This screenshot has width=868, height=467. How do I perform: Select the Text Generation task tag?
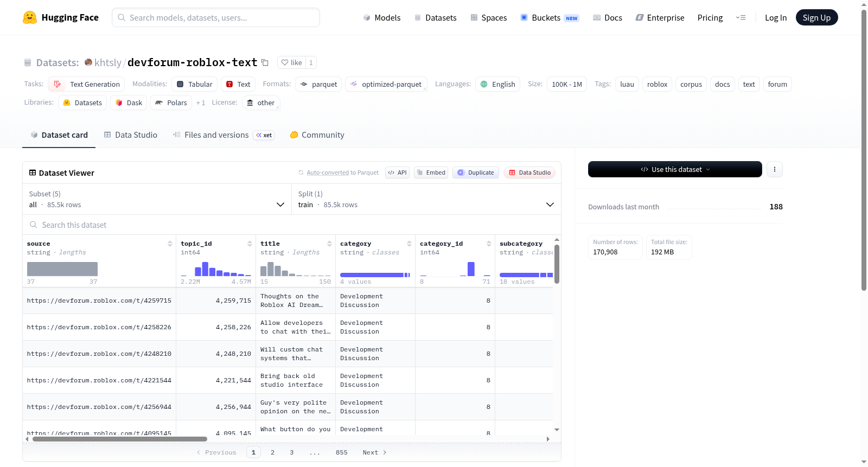coord(86,84)
